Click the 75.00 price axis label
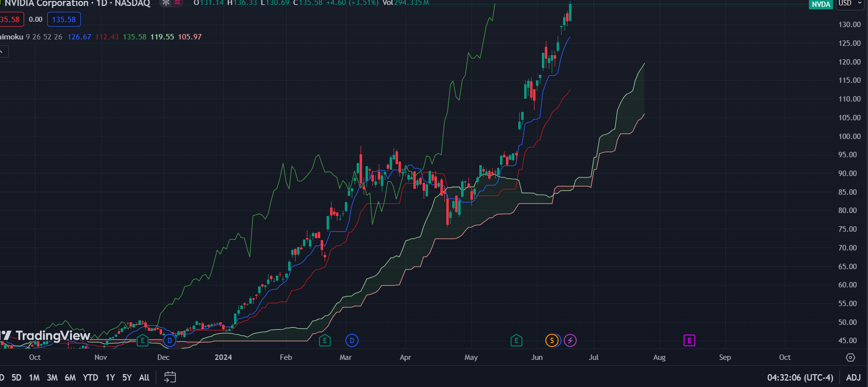The image size is (868, 387). 848,229
